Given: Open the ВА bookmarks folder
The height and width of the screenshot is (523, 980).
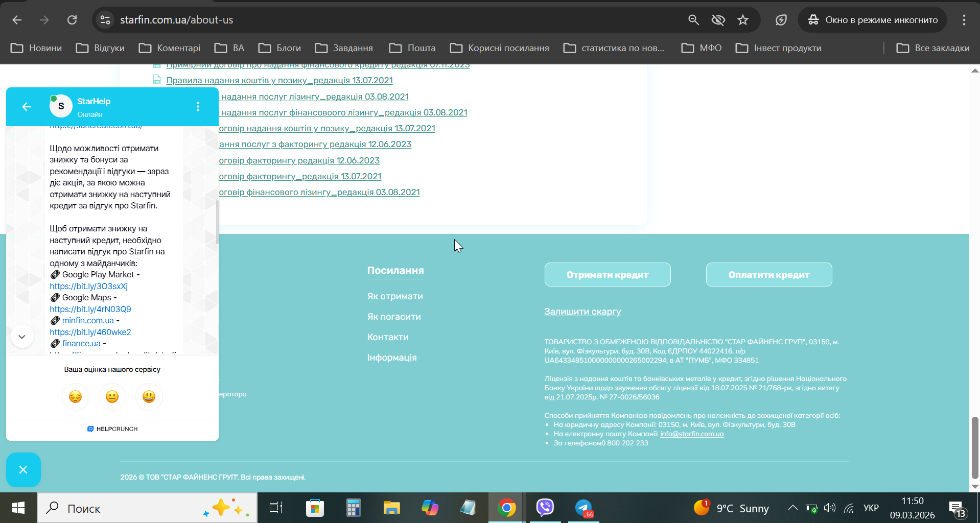Looking at the screenshot, I should coord(229,48).
